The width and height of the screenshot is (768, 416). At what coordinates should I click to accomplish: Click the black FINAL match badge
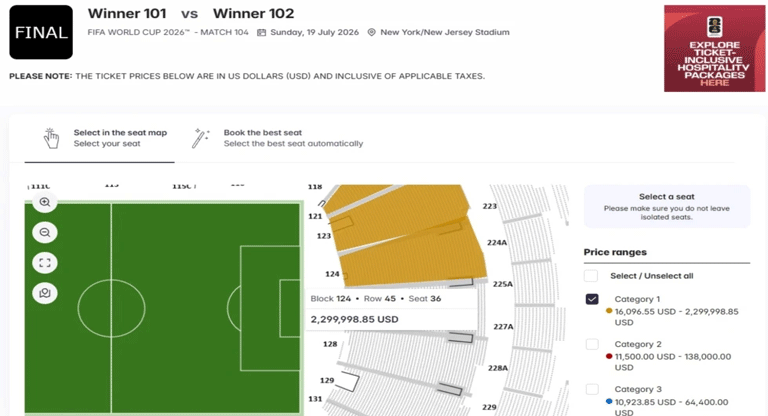(40, 32)
